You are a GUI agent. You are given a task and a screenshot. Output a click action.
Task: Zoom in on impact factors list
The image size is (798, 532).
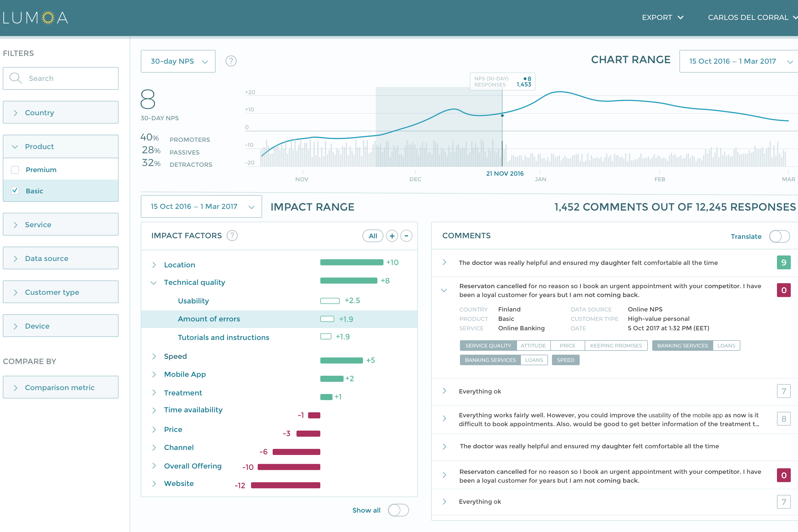392,236
